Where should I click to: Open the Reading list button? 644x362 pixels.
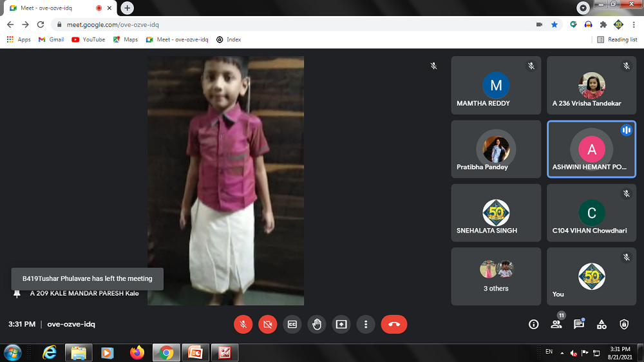(x=617, y=39)
